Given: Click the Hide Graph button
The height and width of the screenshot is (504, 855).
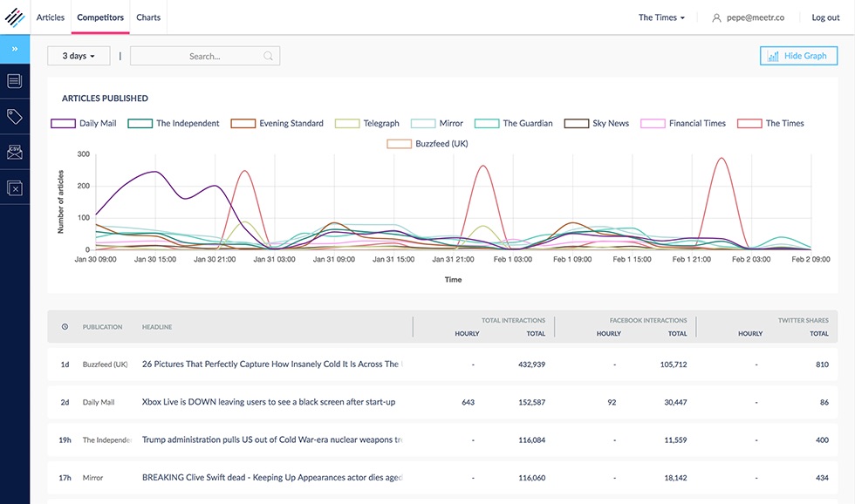Looking at the screenshot, I should pos(797,56).
